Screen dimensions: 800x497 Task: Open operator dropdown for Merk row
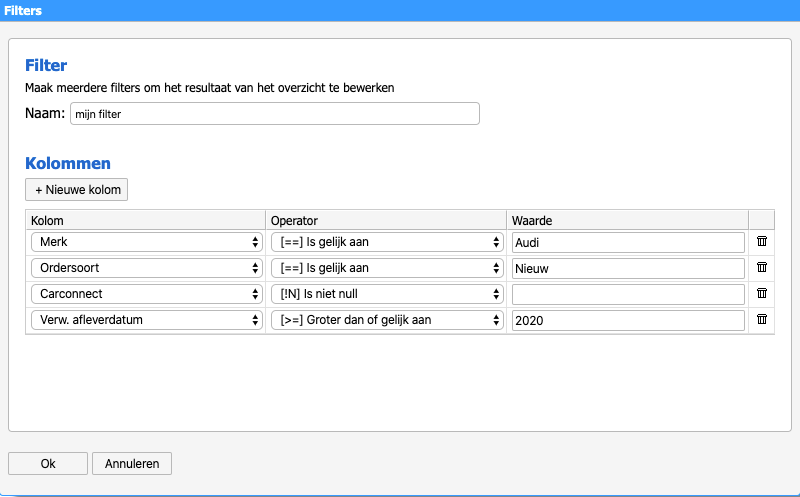pyautogui.click(x=387, y=242)
